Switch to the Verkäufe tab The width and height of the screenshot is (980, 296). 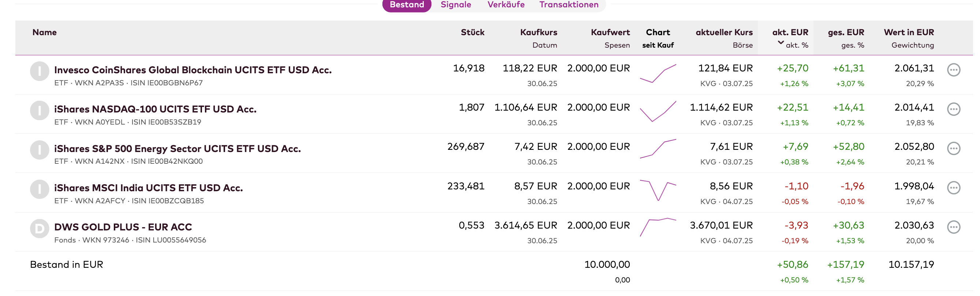pyautogui.click(x=506, y=4)
